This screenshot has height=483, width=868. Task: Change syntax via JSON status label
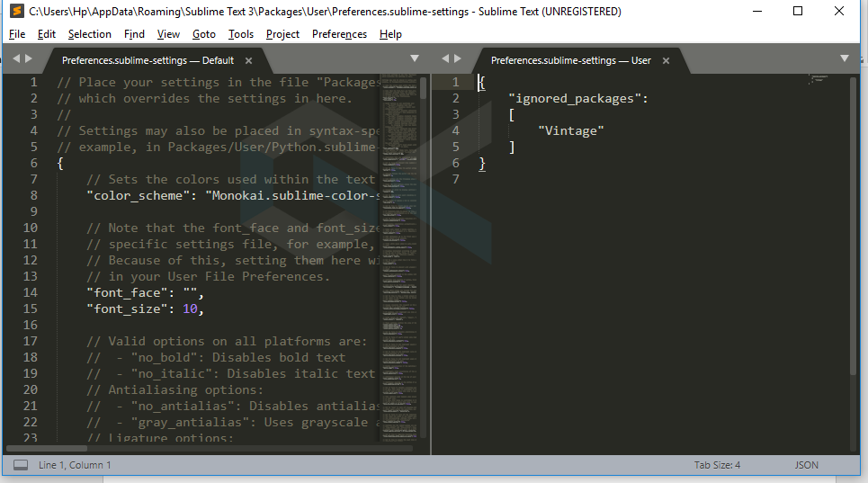[806, 465]
